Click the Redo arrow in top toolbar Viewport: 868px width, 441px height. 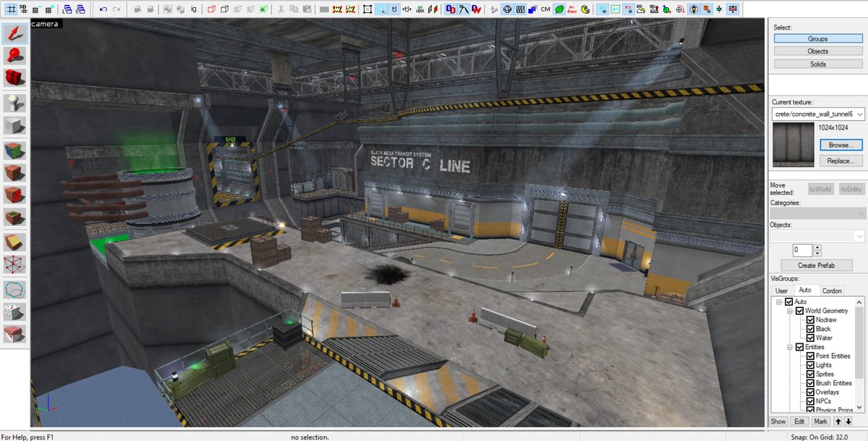point(116,9)
